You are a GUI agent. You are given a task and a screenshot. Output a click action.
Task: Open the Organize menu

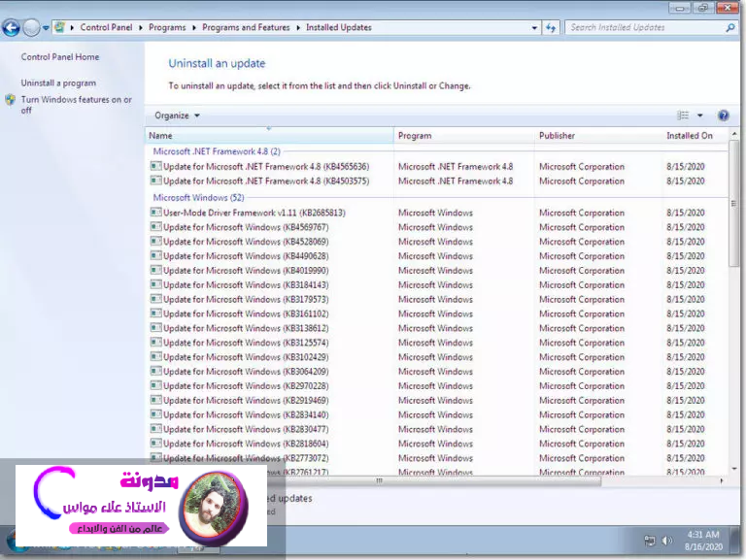pyautogui.click(x=177, y=115)
